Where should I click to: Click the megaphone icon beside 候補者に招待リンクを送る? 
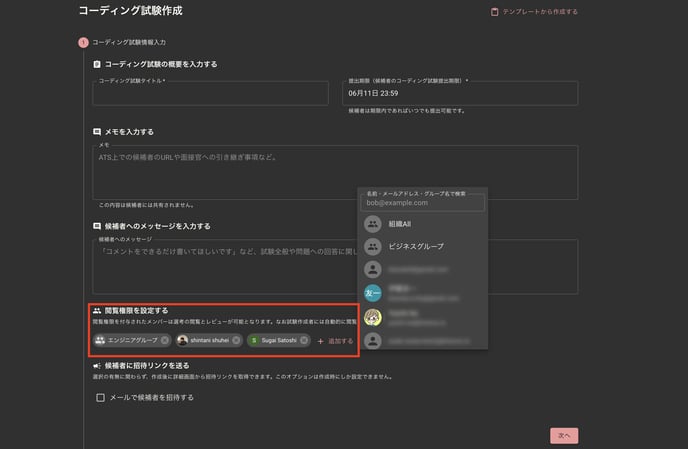[97, 366]
